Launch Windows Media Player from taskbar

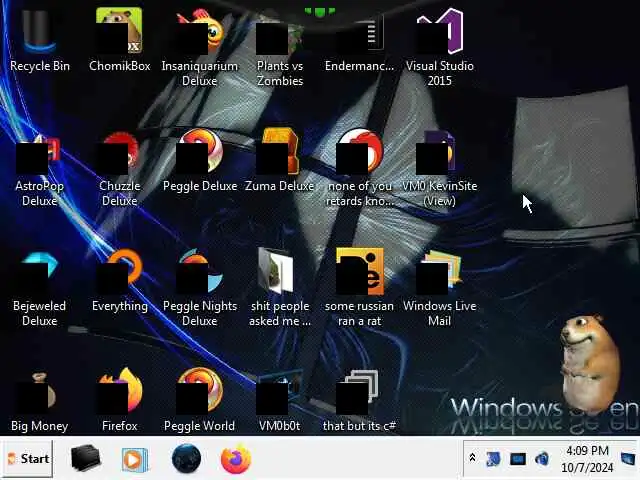[x=135, y=460]
